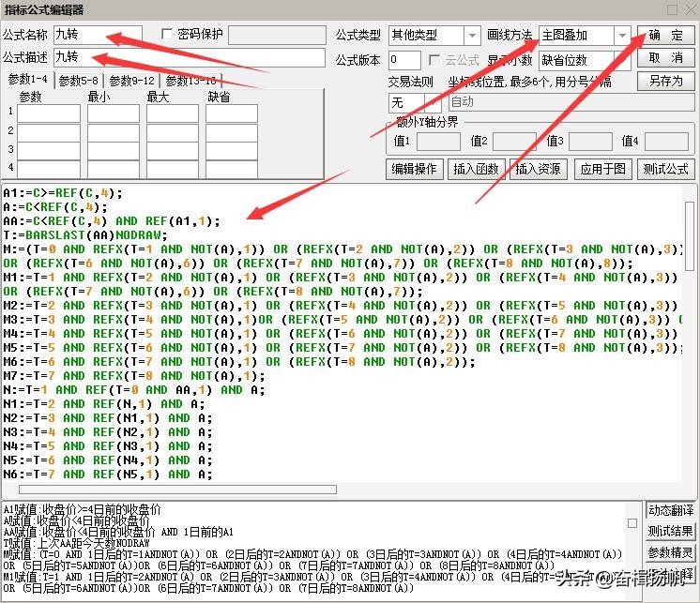This screenshot has width=700, height=603.
Task: Click the 动态翻译 dynamic translation button
Action: pyautogui.click(x=670, y=510)
